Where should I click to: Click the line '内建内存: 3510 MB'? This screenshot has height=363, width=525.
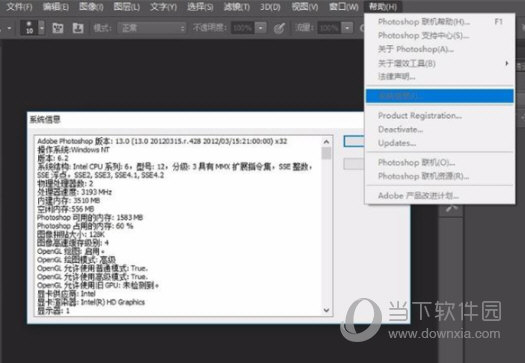pos(69,201)
